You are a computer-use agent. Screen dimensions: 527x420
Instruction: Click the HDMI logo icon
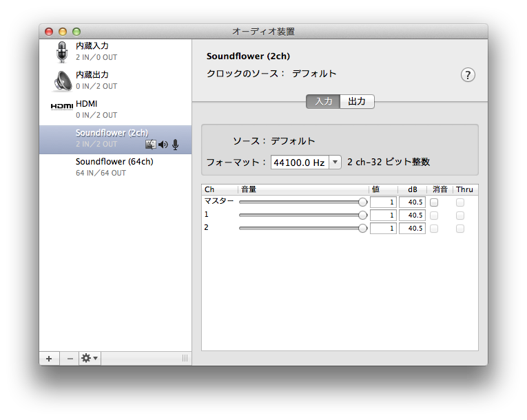coord(62,107)
